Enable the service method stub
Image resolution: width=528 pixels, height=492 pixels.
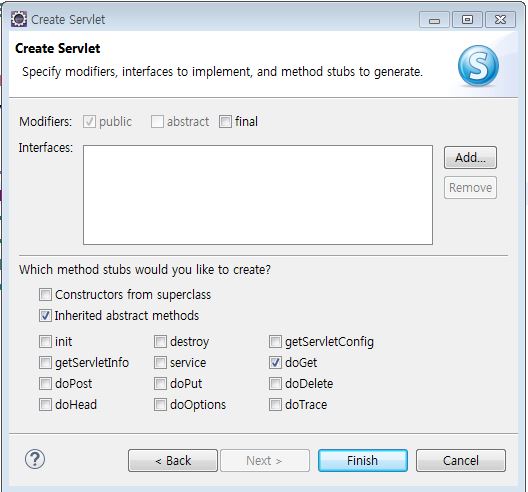(x=160, y=363)
